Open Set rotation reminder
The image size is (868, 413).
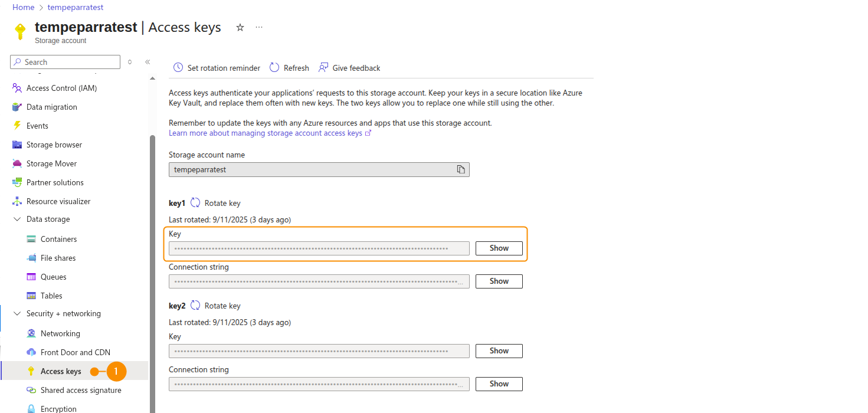tap(217, 68)
